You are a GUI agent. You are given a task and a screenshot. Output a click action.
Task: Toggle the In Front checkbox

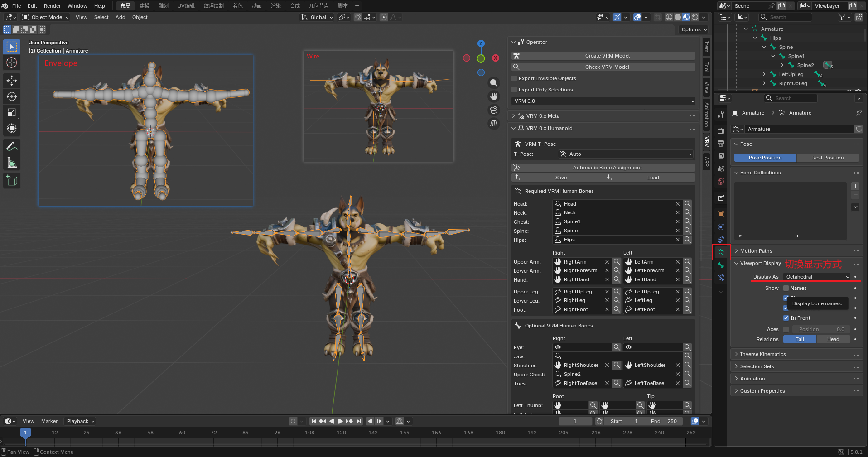(786, 318)
